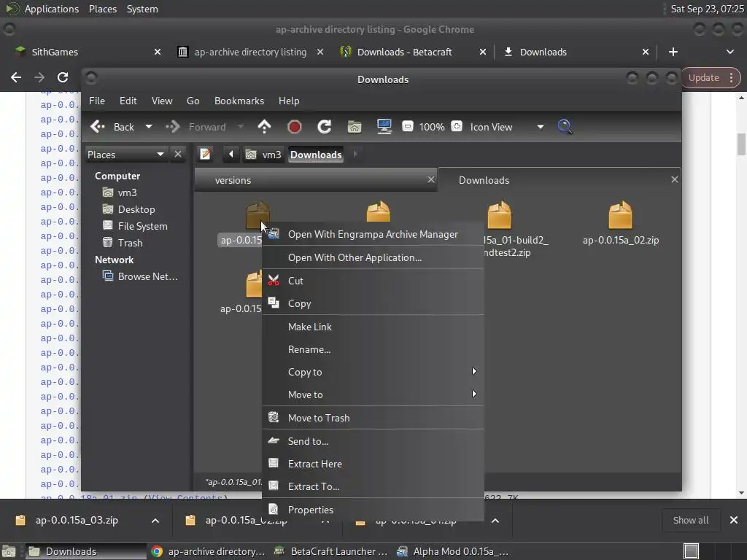Viewport: 747px width, 560px height.
Task: Select ap-0.0.15a_02.zip archive icon
Action: 620,215
